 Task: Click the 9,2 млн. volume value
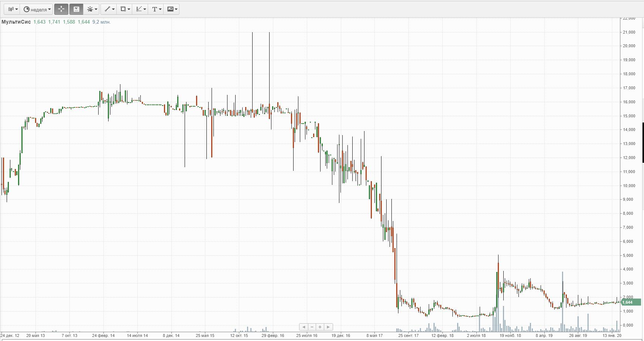pos(101,22)
